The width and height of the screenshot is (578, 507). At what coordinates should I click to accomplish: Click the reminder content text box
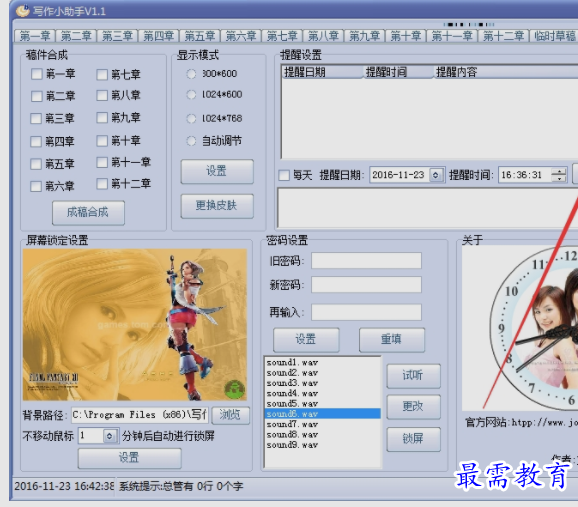[x=428, y=208]
